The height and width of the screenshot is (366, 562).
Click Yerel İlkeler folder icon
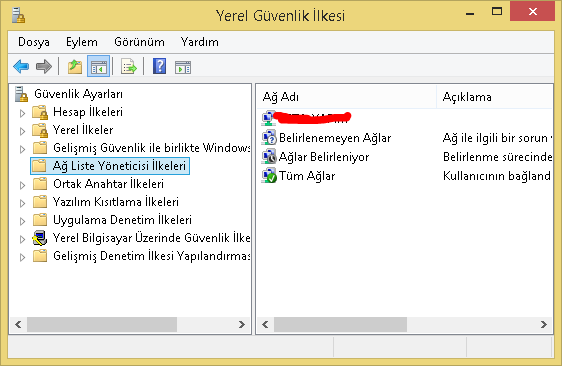coord(40,130)
